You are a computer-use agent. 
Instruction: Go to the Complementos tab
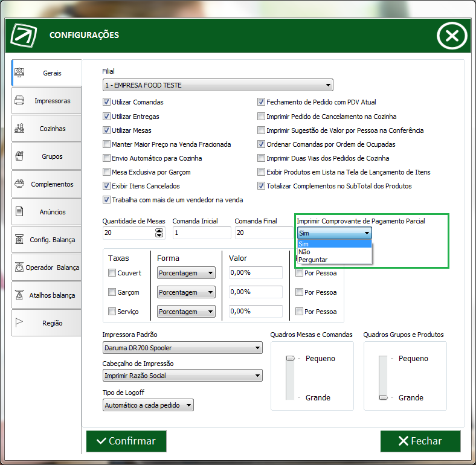tap(46, 184)
